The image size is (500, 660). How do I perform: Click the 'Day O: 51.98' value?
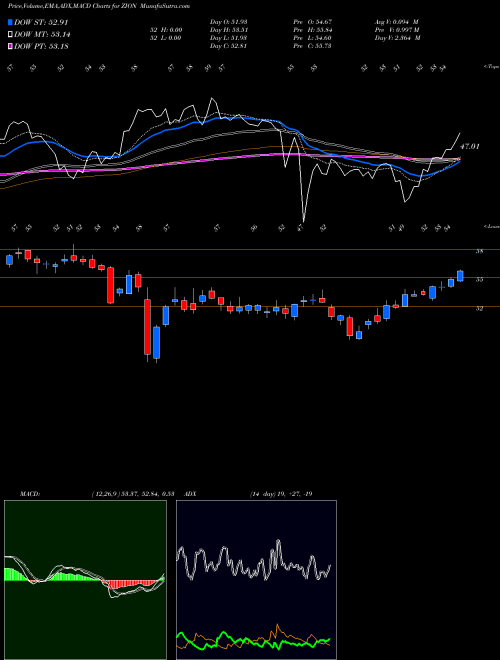pyautogui.click(x=228, y=22)
